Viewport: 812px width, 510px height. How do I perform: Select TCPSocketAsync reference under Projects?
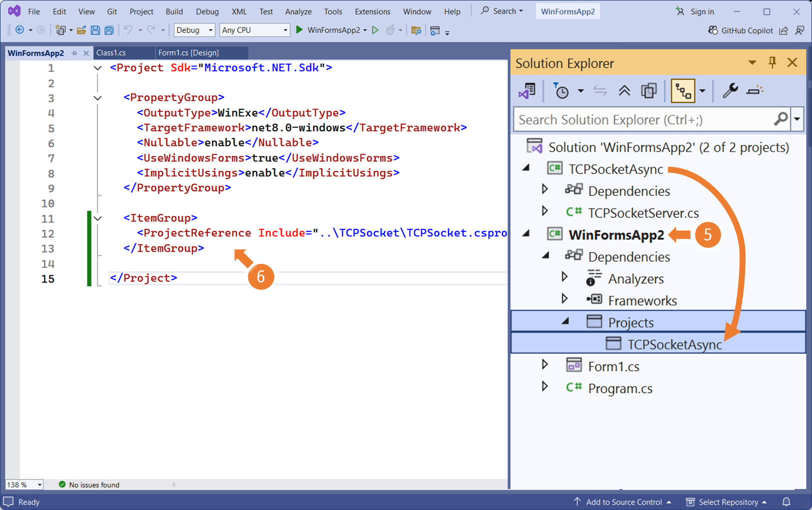[658, 344]
